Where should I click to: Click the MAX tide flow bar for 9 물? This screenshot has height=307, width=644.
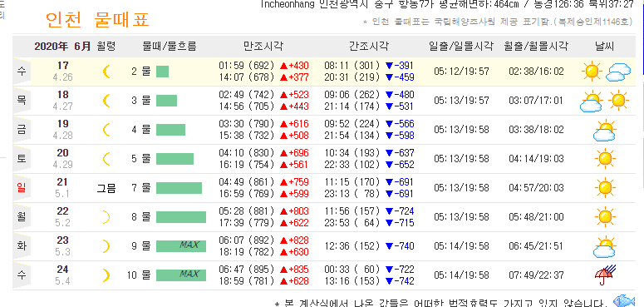tap(181, 245)
